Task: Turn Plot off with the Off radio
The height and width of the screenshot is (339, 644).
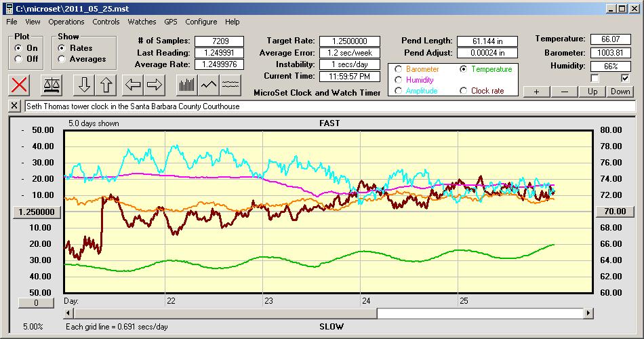Action: click(18, 59)
